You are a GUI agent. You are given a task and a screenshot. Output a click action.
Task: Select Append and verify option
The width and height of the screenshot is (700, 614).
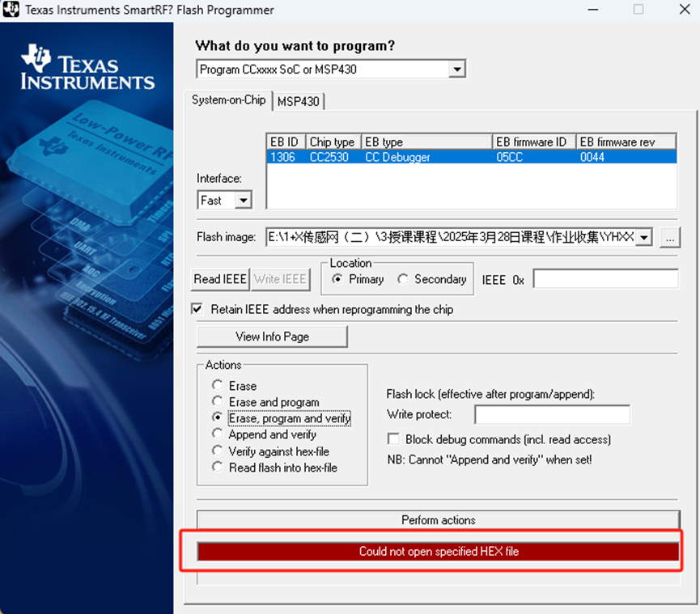point(217,434)
